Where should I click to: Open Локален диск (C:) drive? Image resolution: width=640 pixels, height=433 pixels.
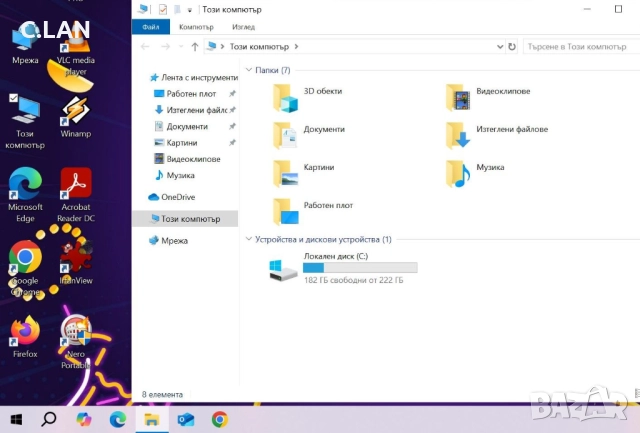343,268
